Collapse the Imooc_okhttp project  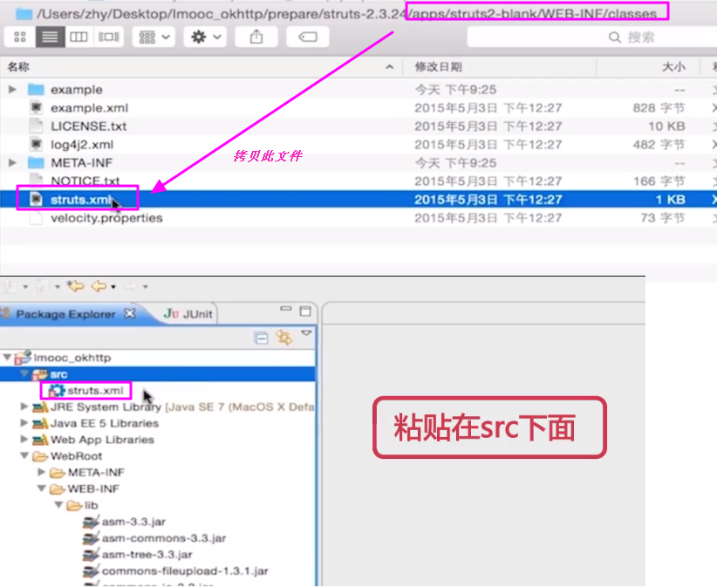(x=7, y=357)
